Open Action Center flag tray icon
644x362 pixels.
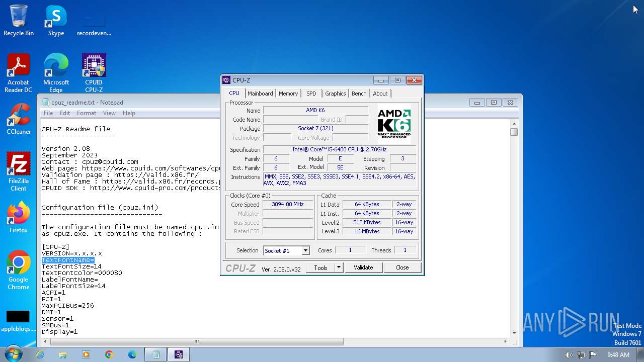tap(593, 355)
